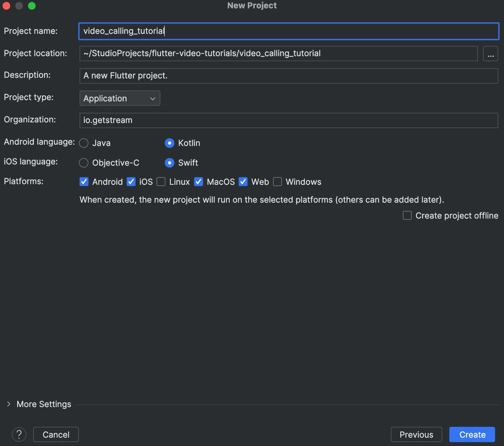Click the note about selected platforms
The image size is (504, 446).
coord(262,200)
